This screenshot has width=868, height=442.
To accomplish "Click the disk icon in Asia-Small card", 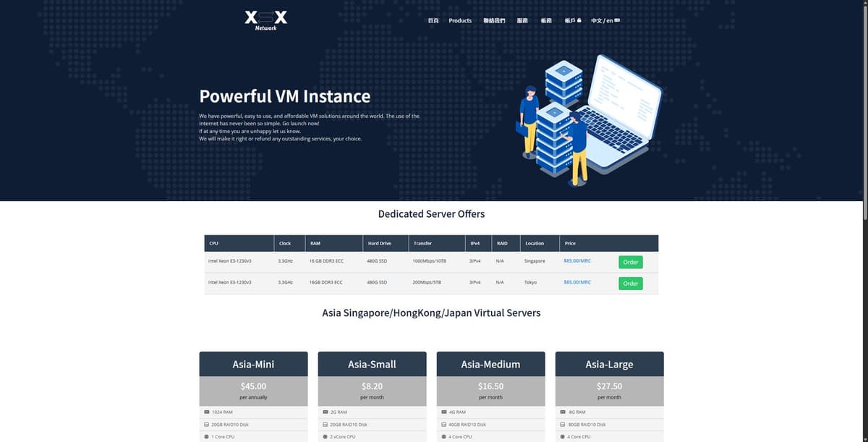I will coord(325,425).
